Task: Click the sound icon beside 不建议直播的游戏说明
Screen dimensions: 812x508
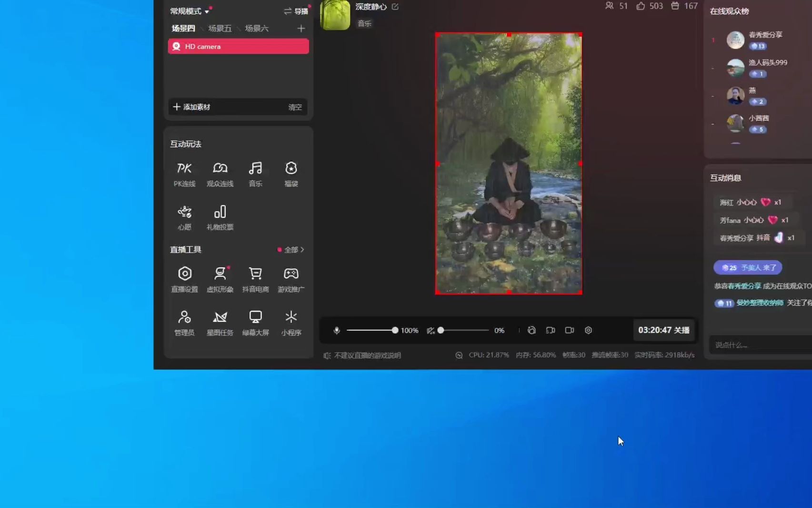Action: tap(327, 356)
